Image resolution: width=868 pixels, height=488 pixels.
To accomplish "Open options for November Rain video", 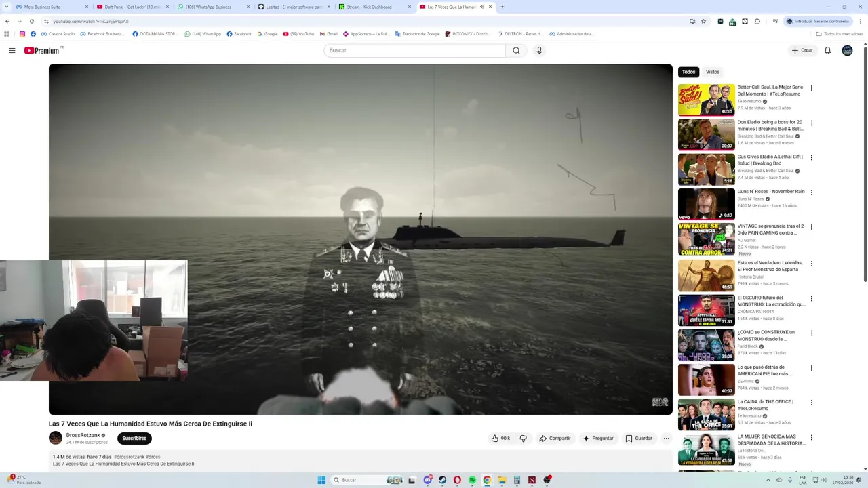I will point(811,192).
